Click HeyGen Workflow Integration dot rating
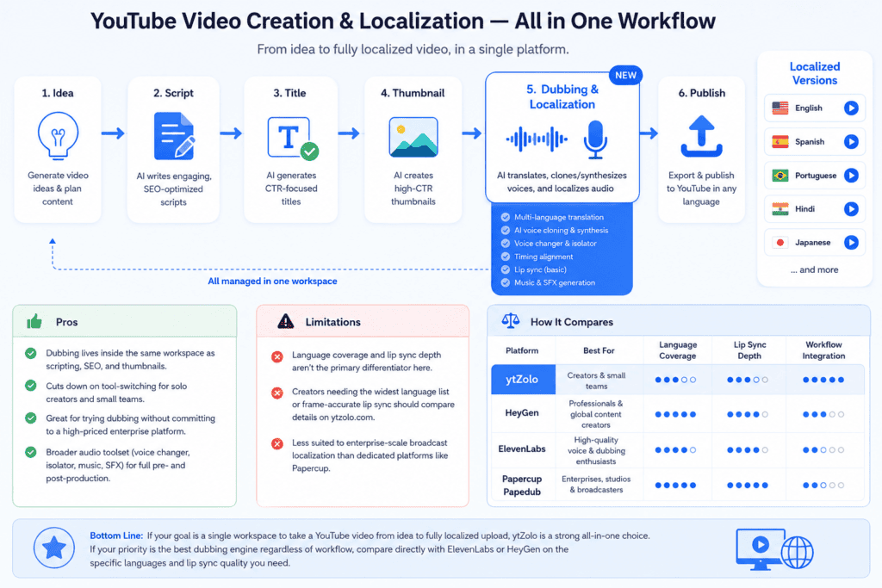 pos(823,414)
